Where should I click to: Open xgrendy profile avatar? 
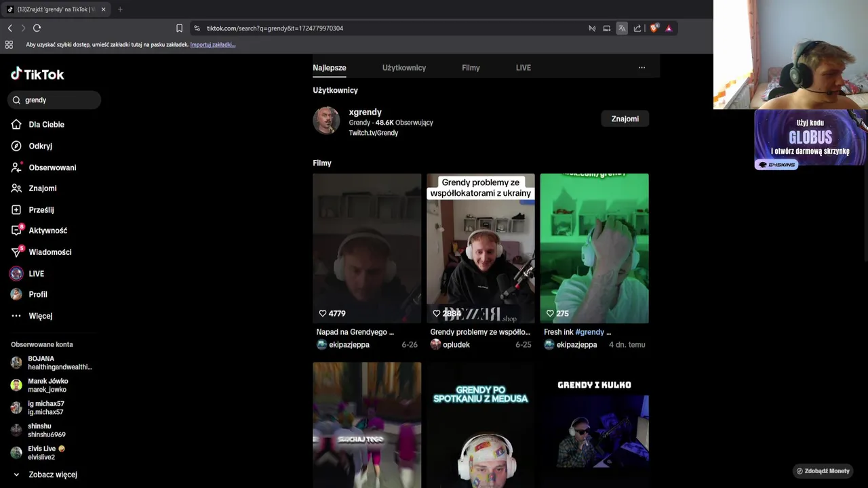tap(326, 121)
